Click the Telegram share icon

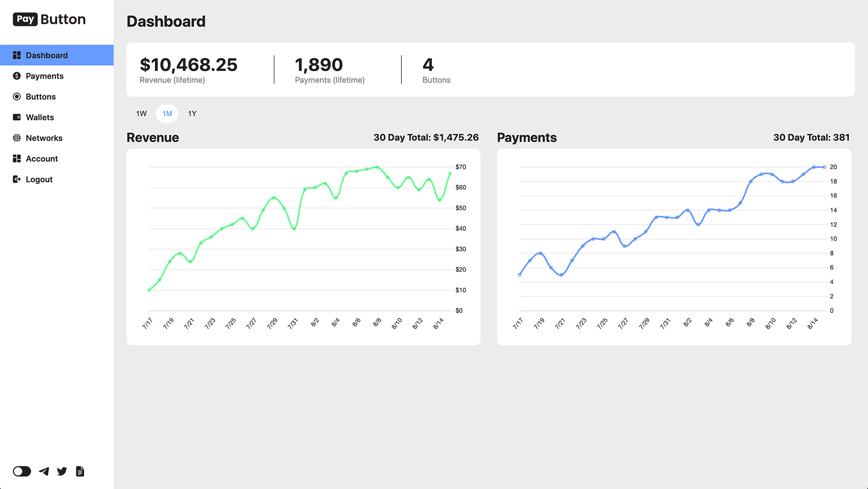[x=44, y=471]
